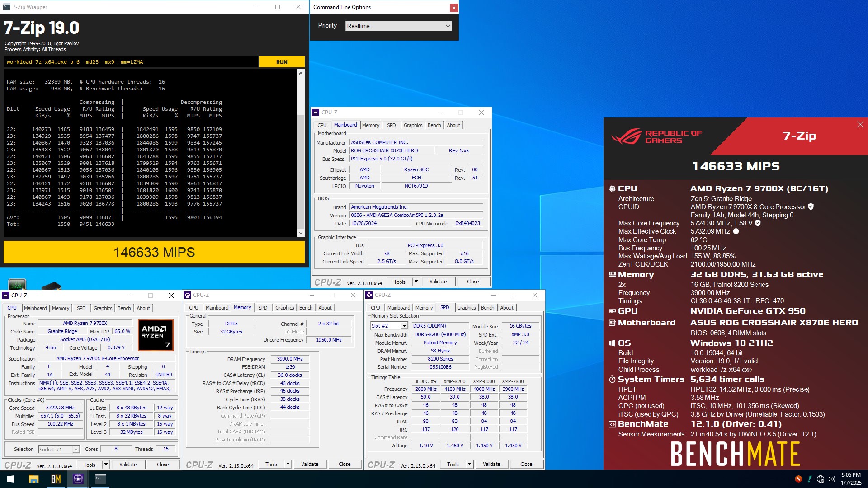This screenshot has width=868, height=488.
Task: Click the CPU section icon in BenchMate panel
Action: click(612, 189)
